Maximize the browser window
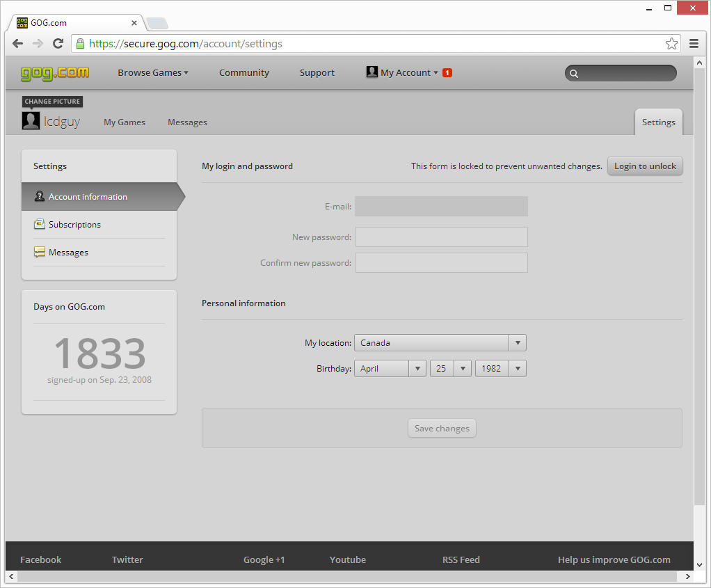711x588 pixels. [x=667, y=8]
